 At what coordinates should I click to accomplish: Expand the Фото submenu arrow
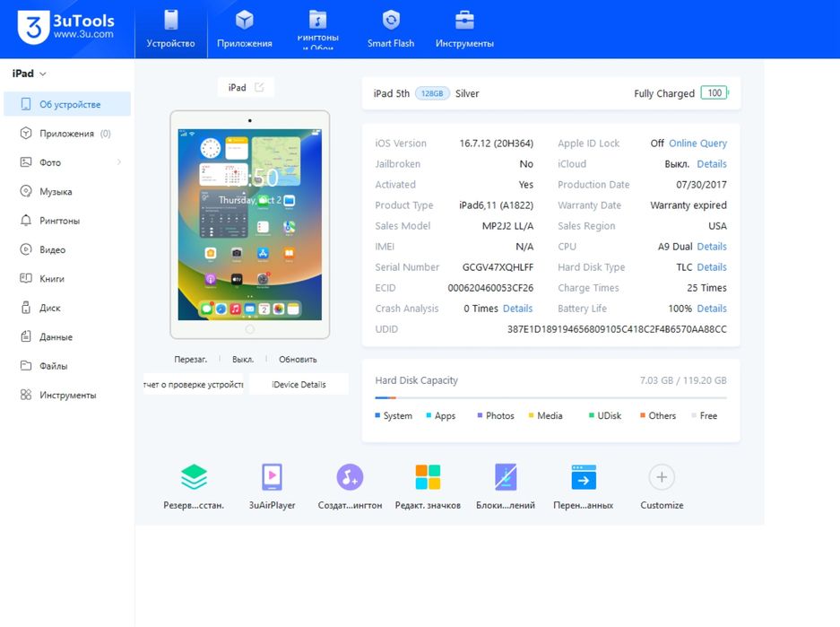point(119,162)
